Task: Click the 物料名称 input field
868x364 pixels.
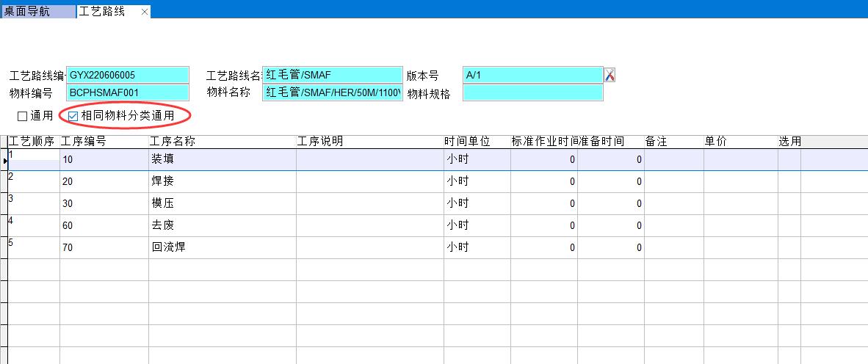Action: 333,92
